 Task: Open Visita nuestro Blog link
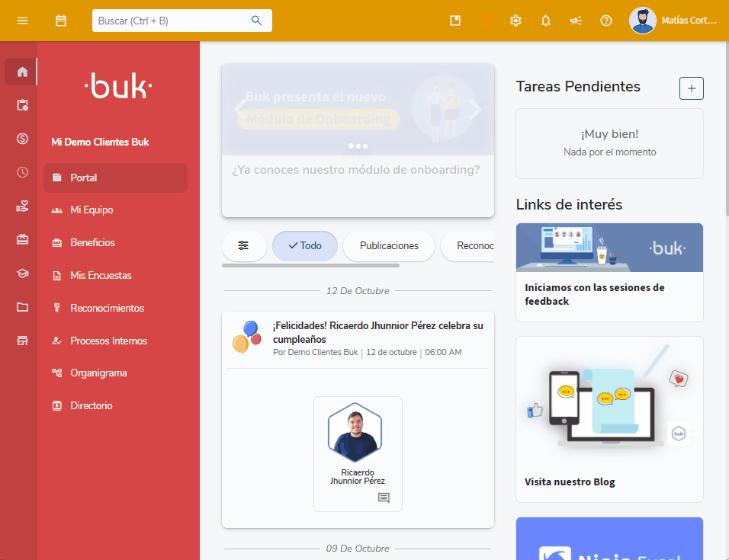pos(570,482)
